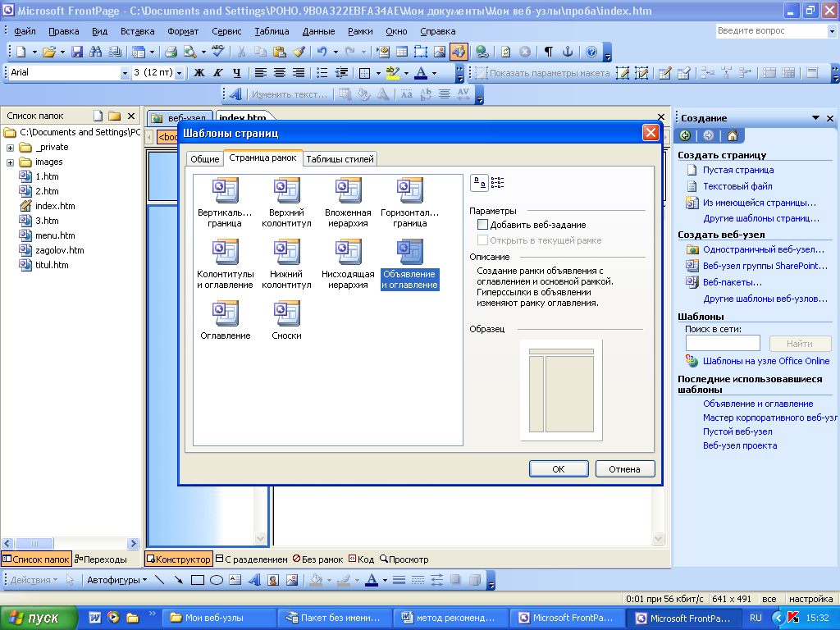Click the WordArt icon in drawing toolbar
Viewport: 840px width, 630px height.
coord(254,580)
